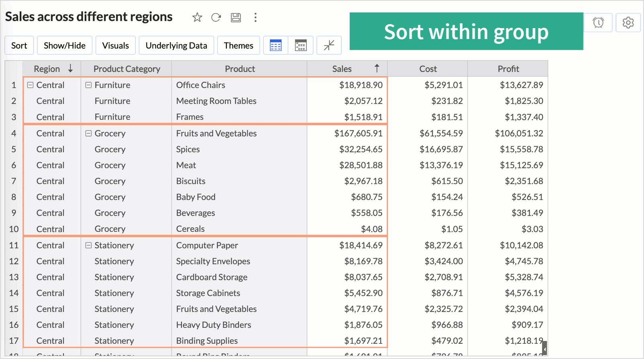Collapse the Grocery category group

coord(88,133)
